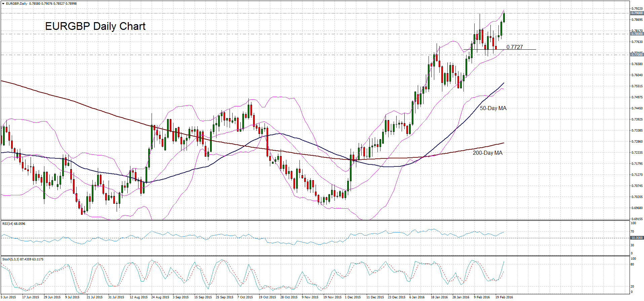Click the 0.74450 price axis value
This screenshot has height=301, width=644.
(x=637, y=108)
